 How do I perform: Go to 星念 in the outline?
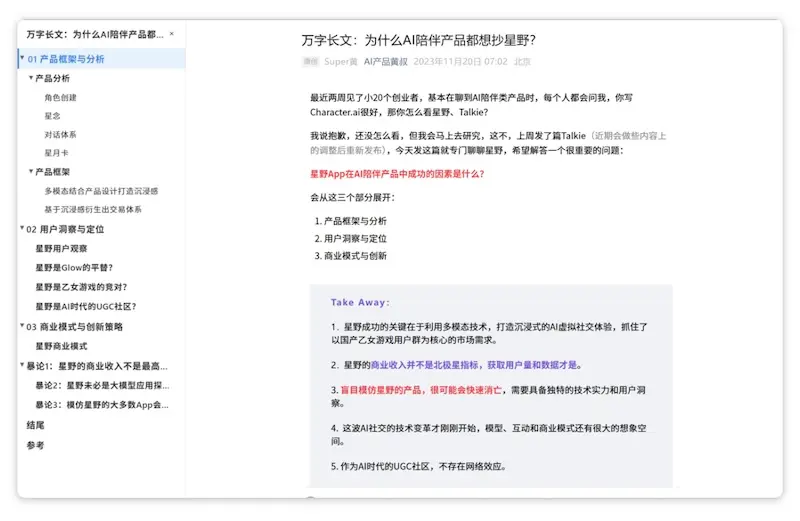tap(52, 116)
